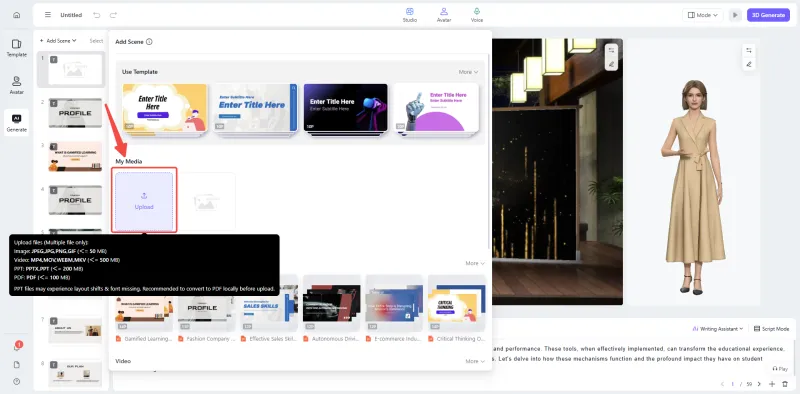Toggle Script Mode
Image resolution: width=800 pixels, height=394 pixels.
click(x=771, y=329)
